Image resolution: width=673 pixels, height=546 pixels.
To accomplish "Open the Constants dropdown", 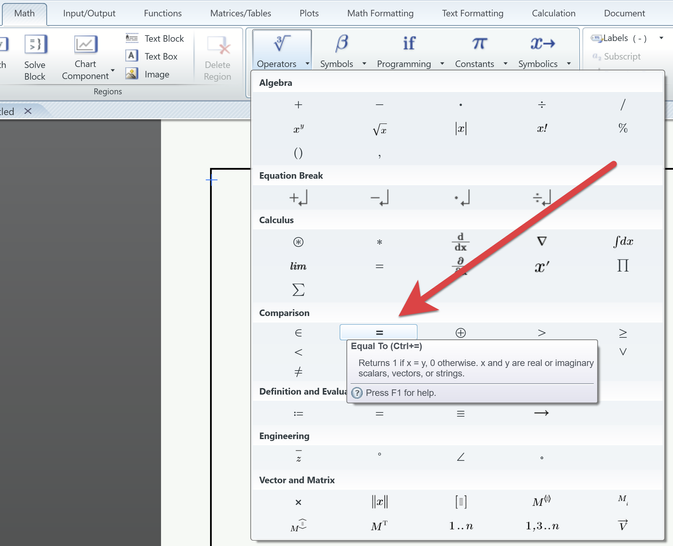I will (480, 50).
